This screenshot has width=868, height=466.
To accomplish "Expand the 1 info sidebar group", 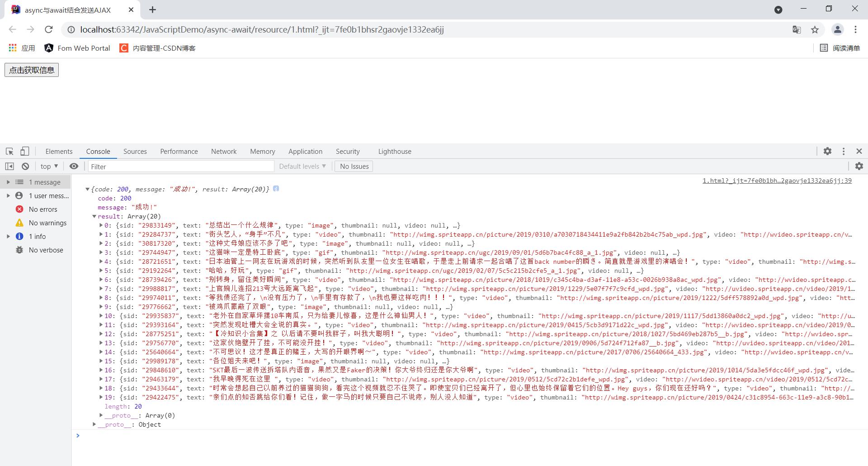I will [8, 236].
